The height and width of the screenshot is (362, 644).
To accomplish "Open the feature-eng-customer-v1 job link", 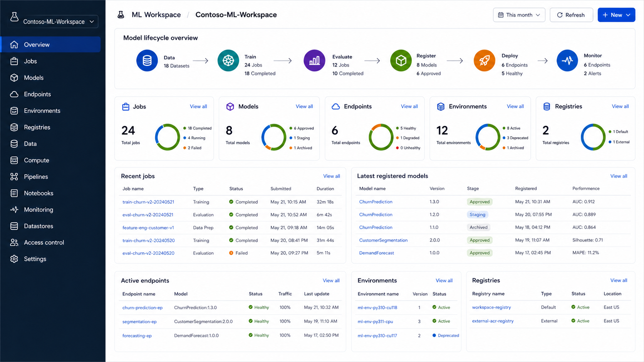I will click(148, 228).
